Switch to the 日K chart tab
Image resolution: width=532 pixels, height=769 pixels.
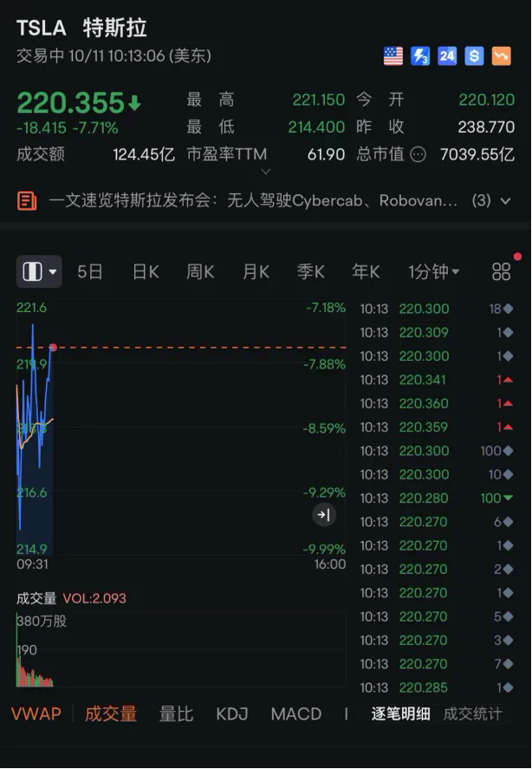[x=146, y=271]
